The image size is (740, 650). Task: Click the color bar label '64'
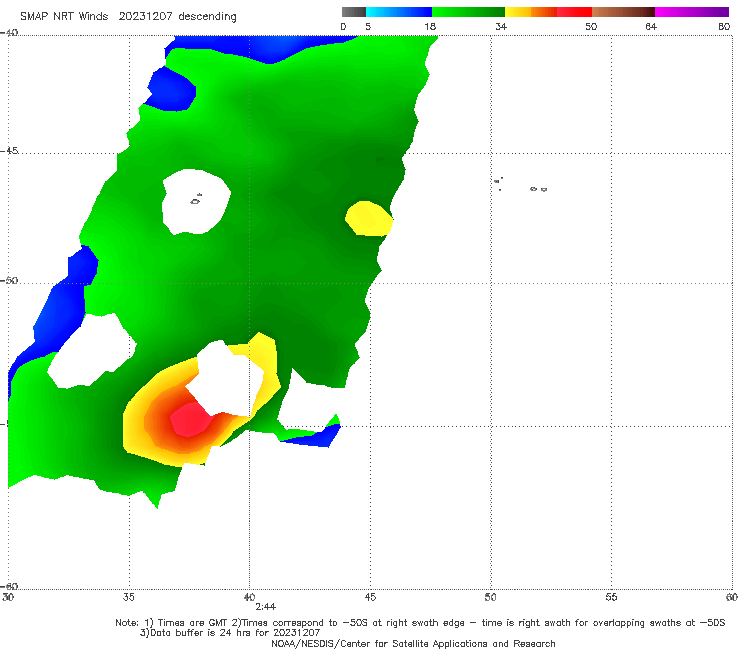(x=651, y=26)
